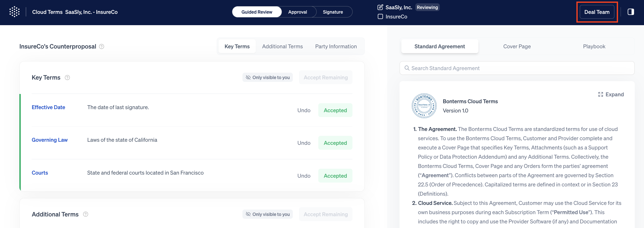Open the Standard Agreement tab

[440, 46]
